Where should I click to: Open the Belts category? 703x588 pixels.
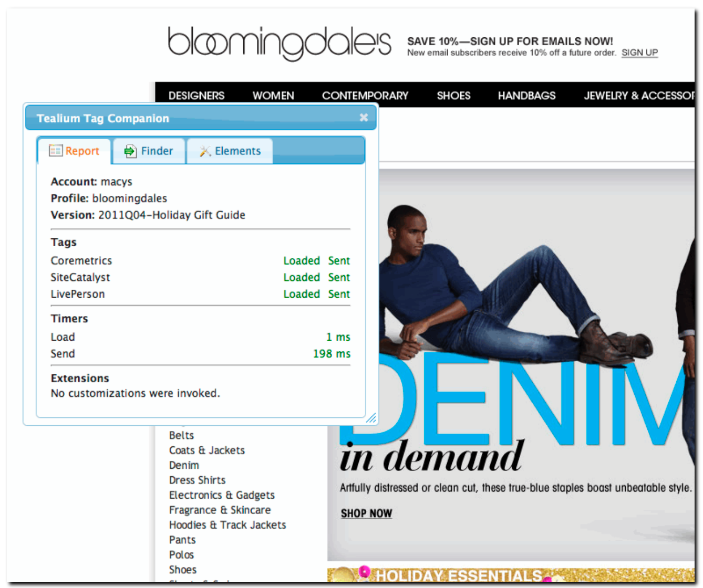click(181, 435)
